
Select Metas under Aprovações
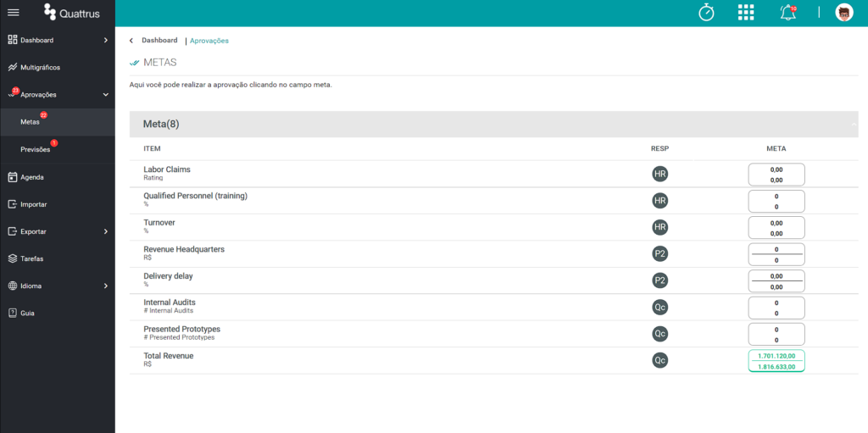[x=58, y=122]
